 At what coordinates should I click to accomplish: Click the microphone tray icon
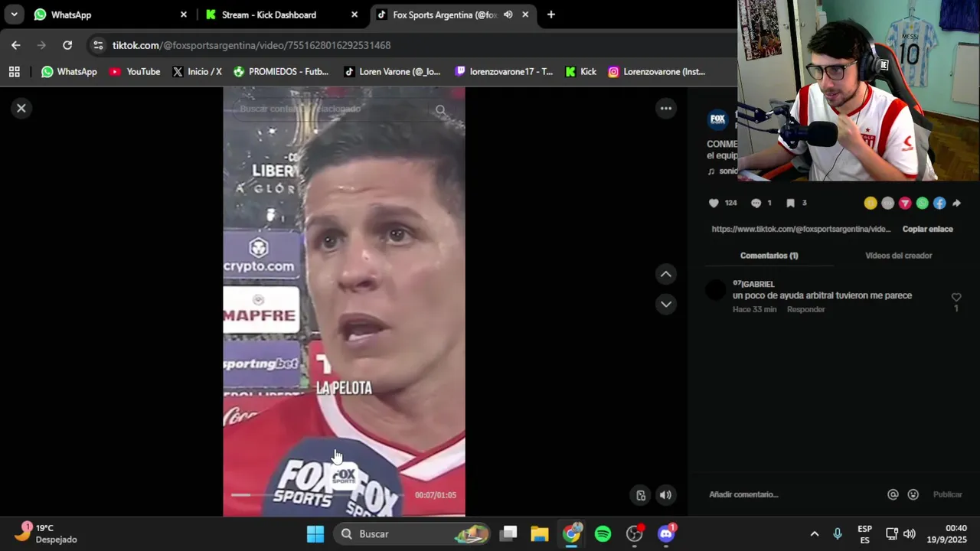tap(838, 534)
